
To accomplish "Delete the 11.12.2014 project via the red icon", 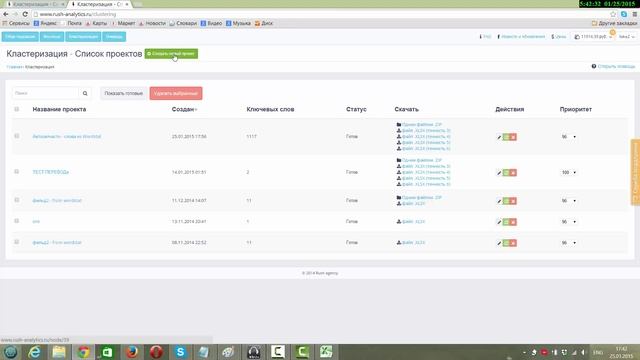I will 513,201.
